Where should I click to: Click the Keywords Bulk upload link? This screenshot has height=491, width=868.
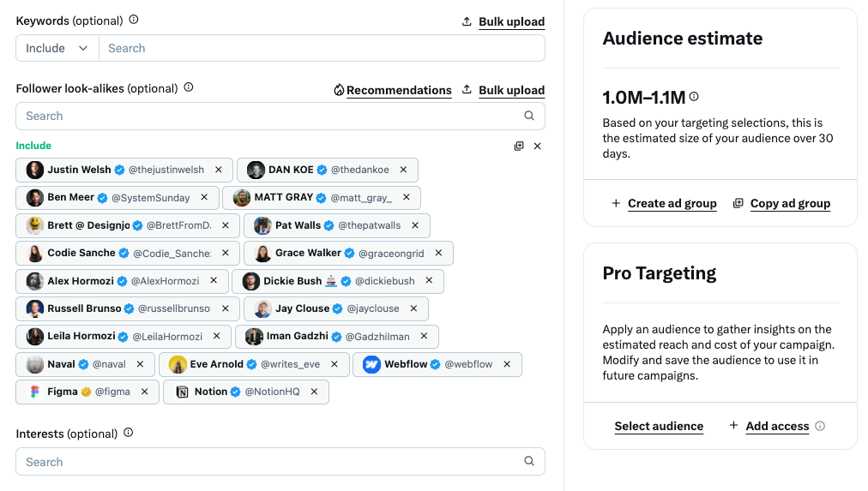pos(511,21)
